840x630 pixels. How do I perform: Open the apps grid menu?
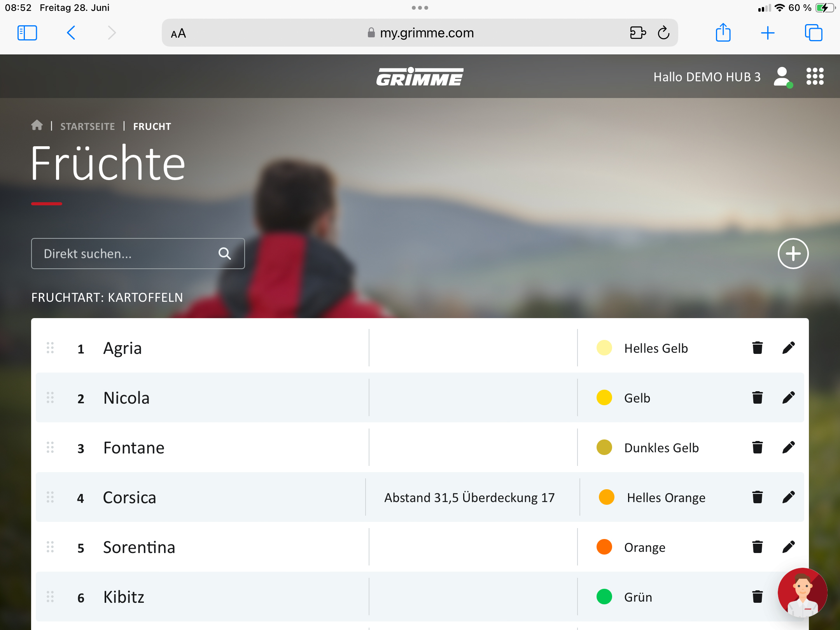click(815, 76)
